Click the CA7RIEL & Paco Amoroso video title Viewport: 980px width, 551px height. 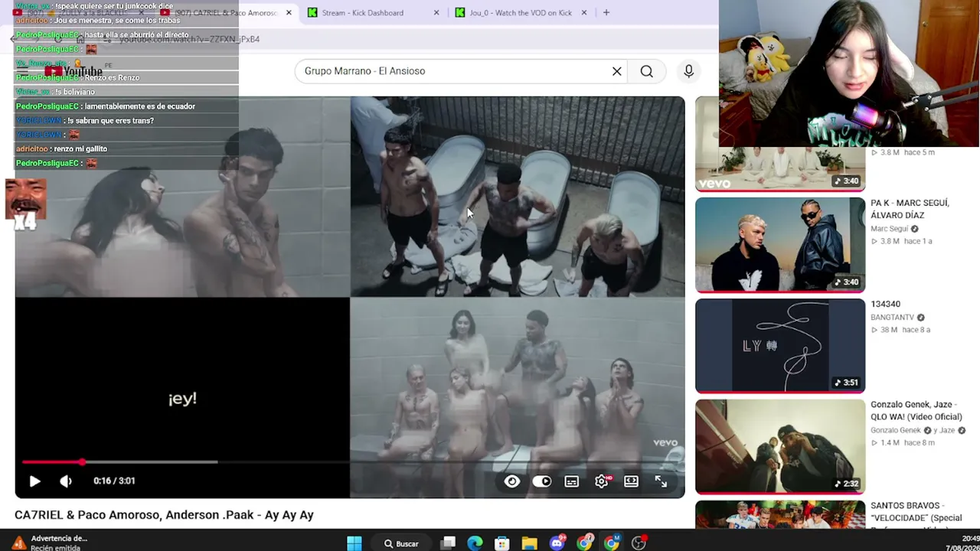point(164,515)
